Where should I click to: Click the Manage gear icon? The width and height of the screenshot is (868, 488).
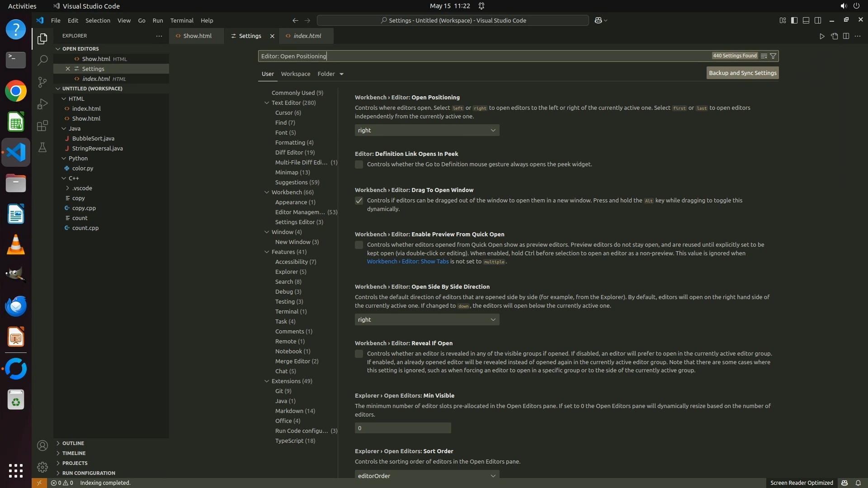point(42,467)
